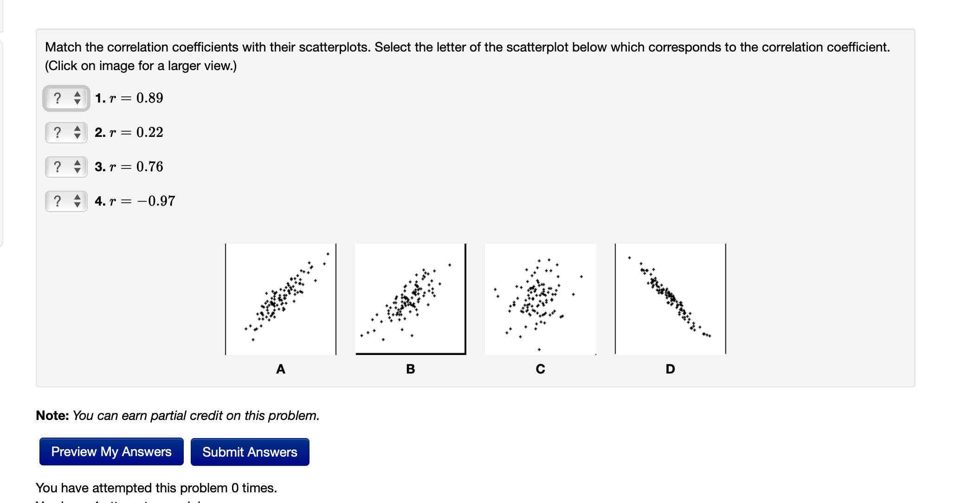Click the down stepper arrow on question 2 selector

click(77, 136)
